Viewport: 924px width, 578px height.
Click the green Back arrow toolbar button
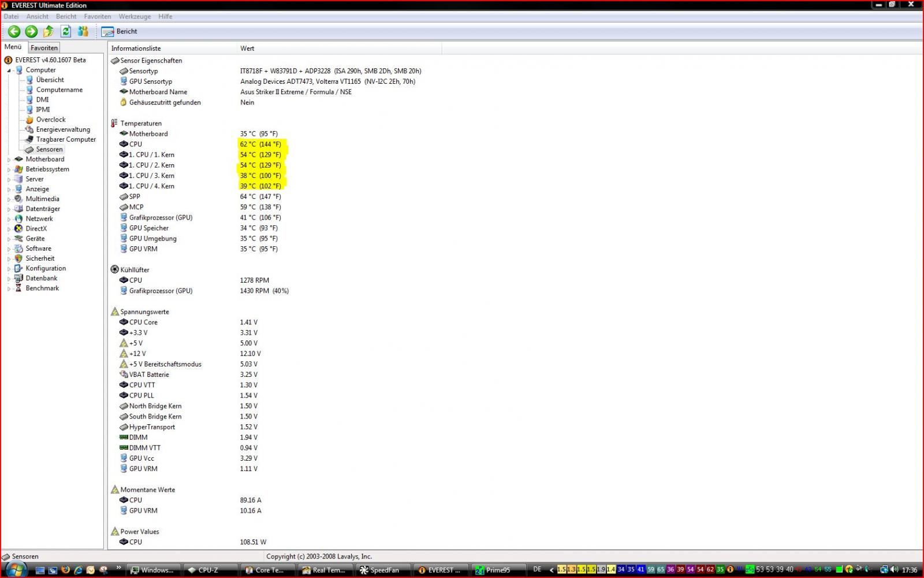(x=14, y=31)
